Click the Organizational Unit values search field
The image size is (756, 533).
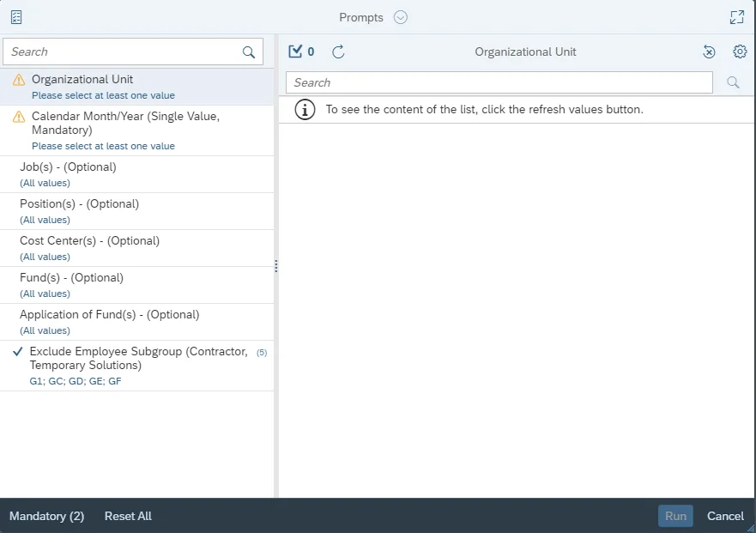(x=499, y=82)
